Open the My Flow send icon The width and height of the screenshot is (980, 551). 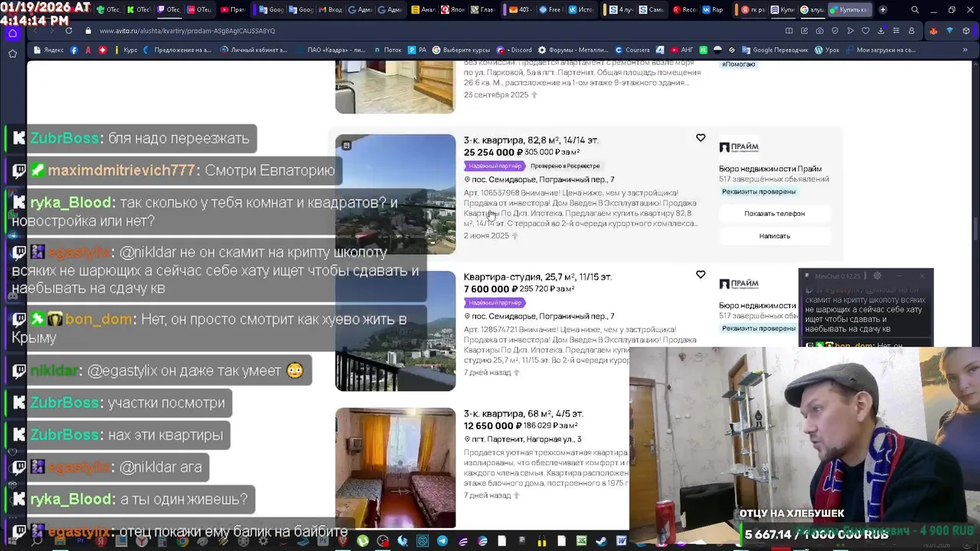point(851,31)
